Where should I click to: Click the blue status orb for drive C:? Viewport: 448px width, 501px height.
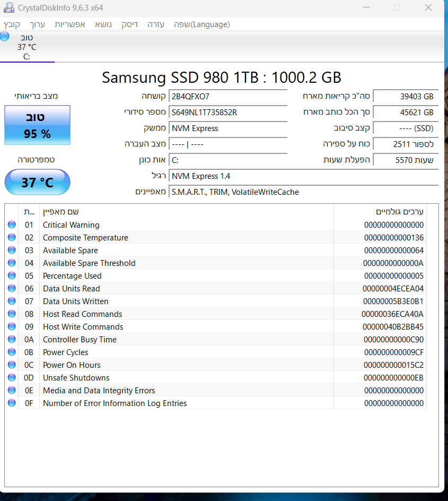(4, 37)
